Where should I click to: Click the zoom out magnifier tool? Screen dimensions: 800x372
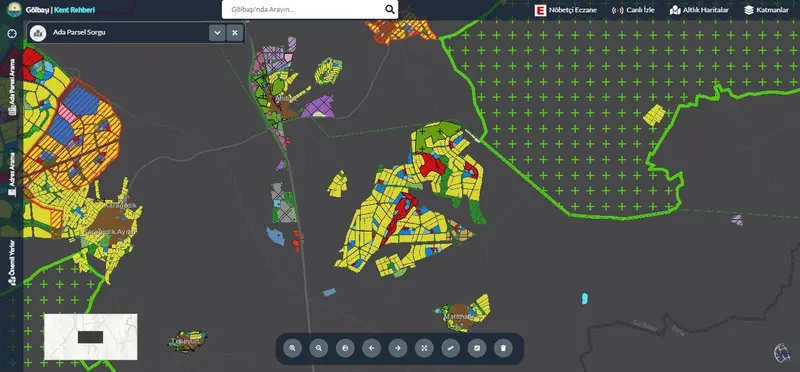click(319, 349)
